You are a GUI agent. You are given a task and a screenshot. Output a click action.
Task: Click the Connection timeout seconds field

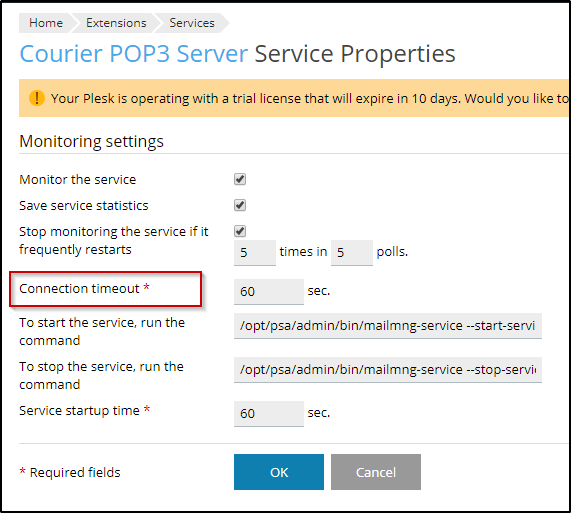tap(269, 292)
